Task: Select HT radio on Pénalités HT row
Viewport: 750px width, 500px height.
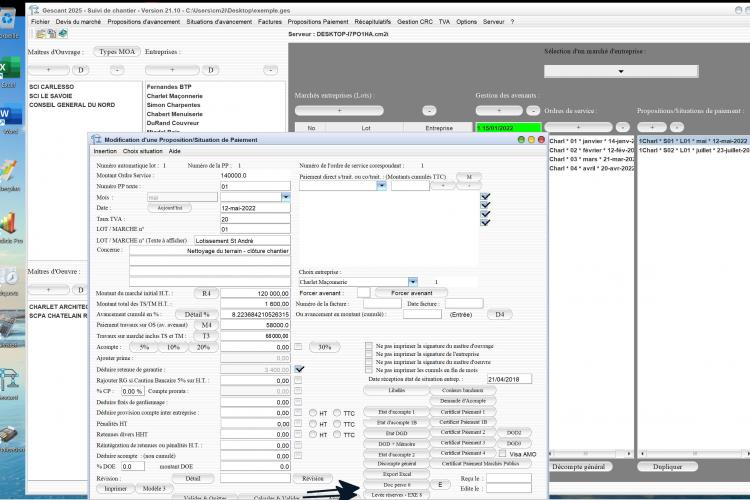Action: point(313,424)
